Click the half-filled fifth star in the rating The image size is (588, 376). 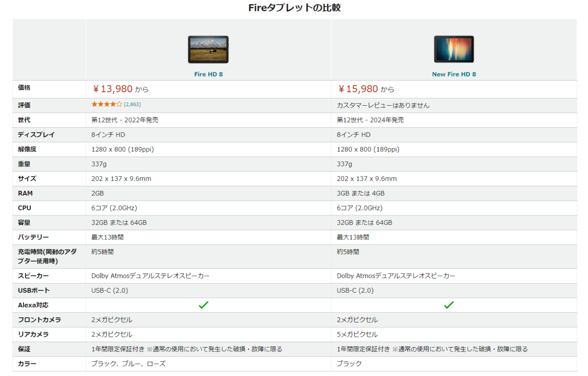(120, 105)
